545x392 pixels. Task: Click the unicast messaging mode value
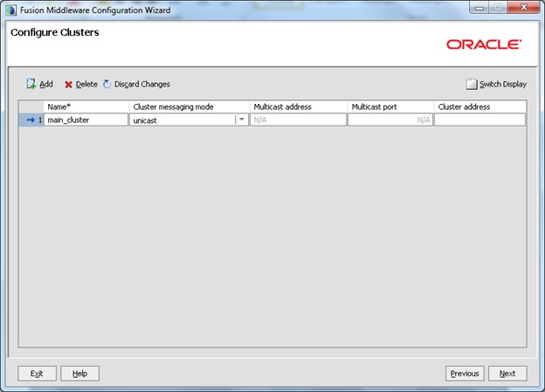click(145, 120)
